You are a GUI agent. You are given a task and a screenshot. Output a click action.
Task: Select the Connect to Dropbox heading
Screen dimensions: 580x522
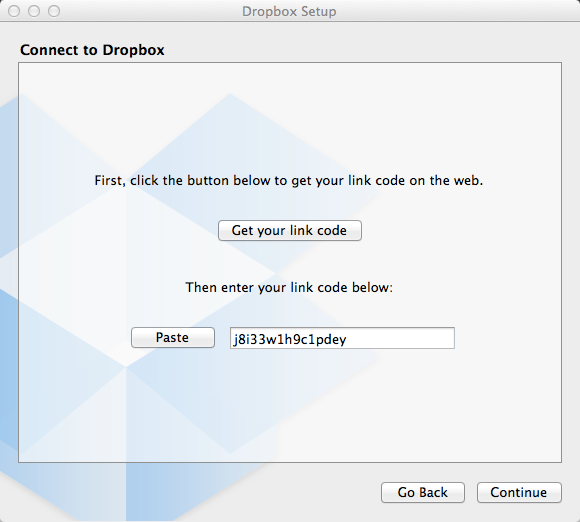92,50
